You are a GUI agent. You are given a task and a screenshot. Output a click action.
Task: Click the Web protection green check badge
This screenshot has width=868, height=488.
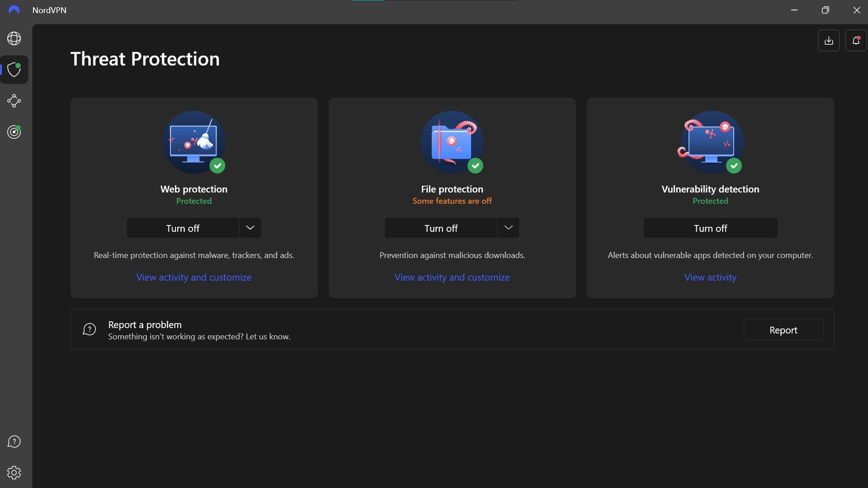pyautogui.click(x=217, y=166)
